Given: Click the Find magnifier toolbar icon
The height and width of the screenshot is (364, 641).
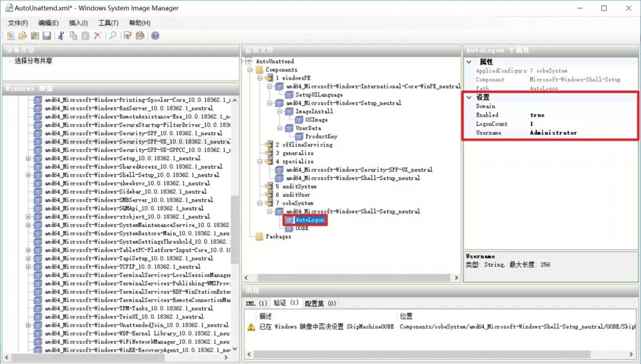Looking at the screenshot, I should click(x=113, y=36).
